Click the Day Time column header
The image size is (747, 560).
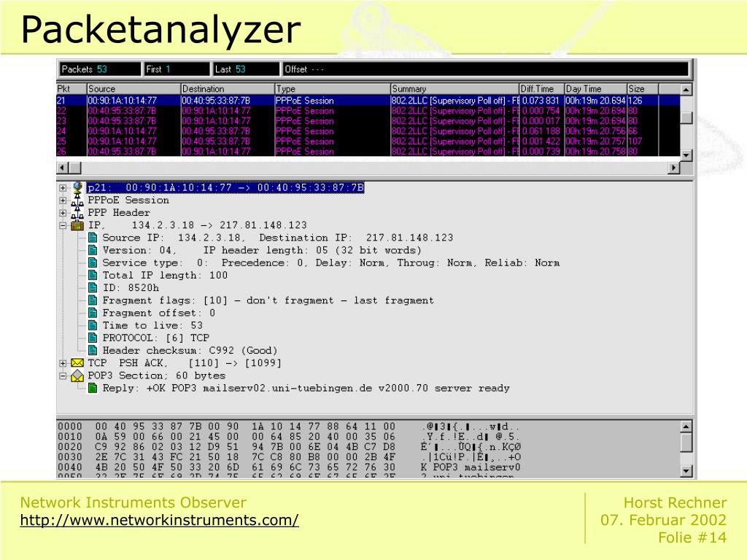click(595, 89)
